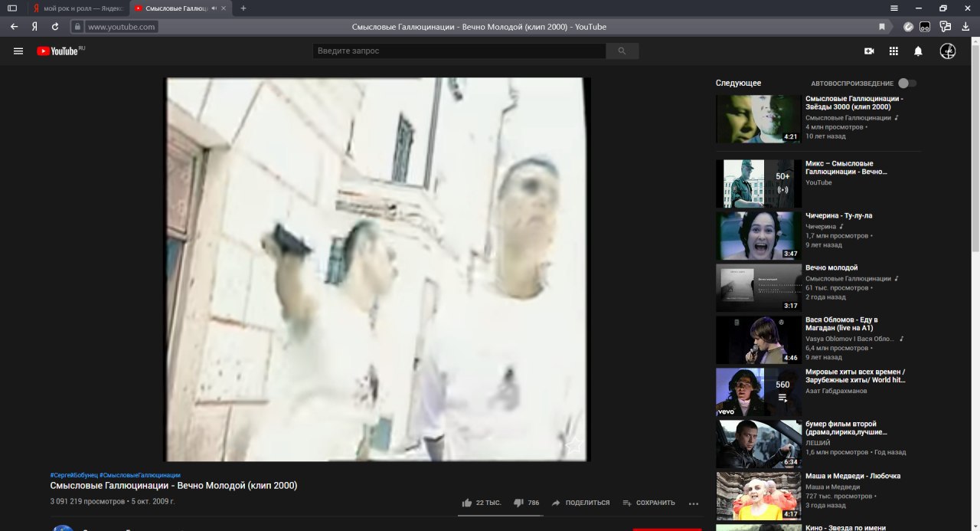Image resolution: width=980 pixels, height=531 pixels.
Task: Click the padlock site security icon
Action: click(x=77, y=26)
